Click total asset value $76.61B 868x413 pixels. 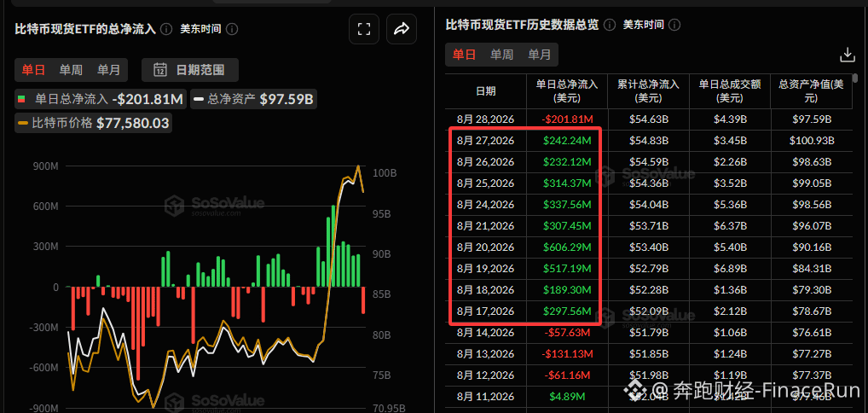pos(812,333)
